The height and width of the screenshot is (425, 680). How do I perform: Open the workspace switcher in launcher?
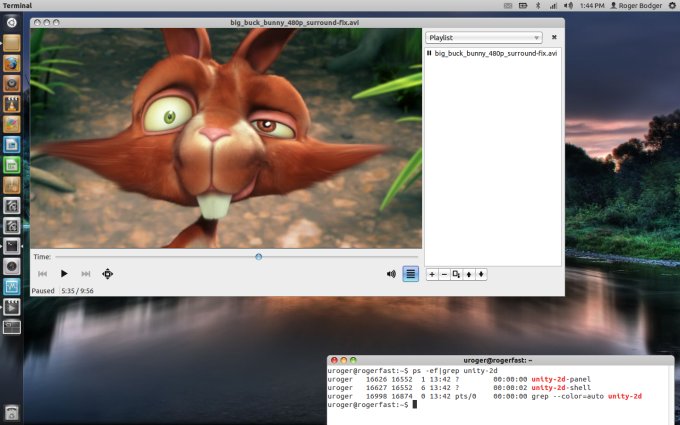12,327
